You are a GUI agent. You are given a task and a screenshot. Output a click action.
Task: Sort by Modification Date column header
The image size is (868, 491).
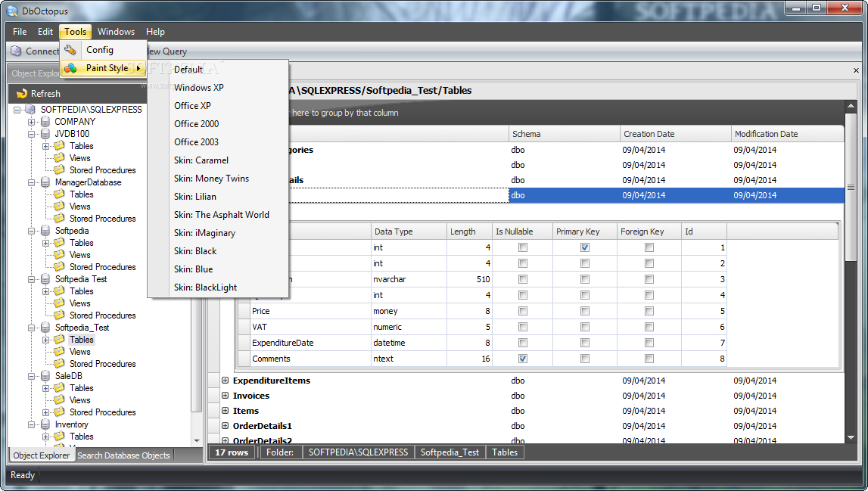pos(788,134)
